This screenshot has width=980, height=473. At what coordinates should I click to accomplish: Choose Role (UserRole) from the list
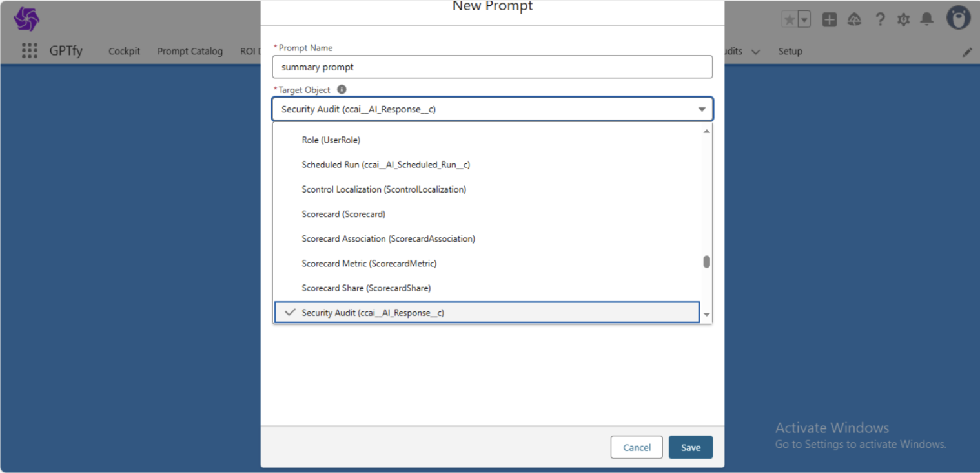pos(331,140)
